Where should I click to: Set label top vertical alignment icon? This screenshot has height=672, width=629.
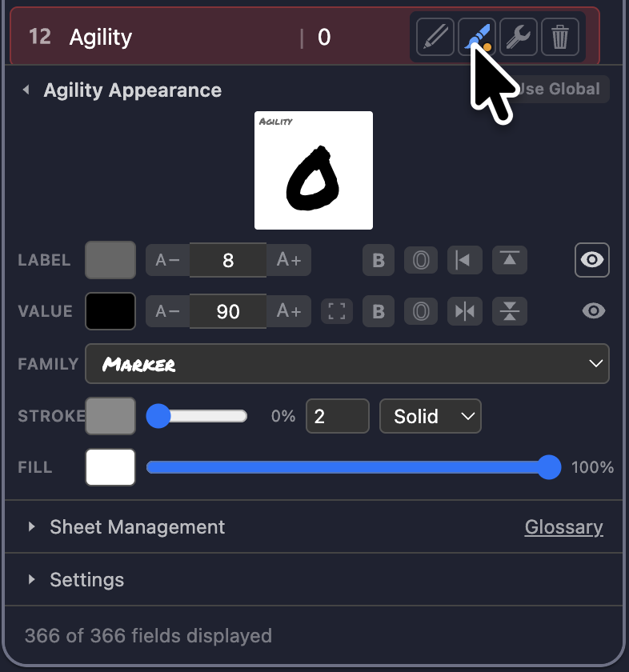(510, 260)
